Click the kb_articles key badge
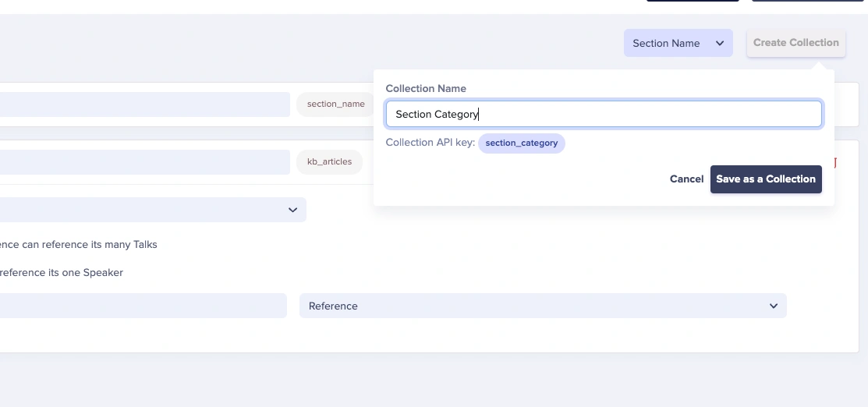 [329, 161]
